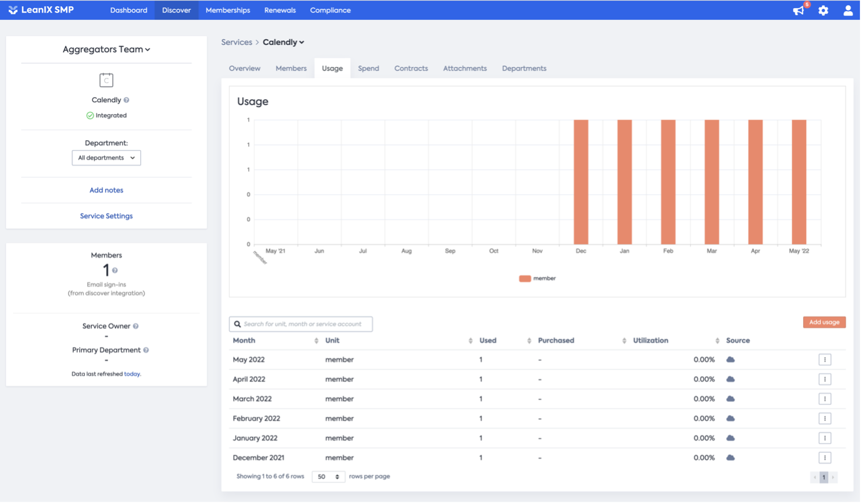Sort table by Purchased column
The image size is (863, 504).
pos(584,342)
